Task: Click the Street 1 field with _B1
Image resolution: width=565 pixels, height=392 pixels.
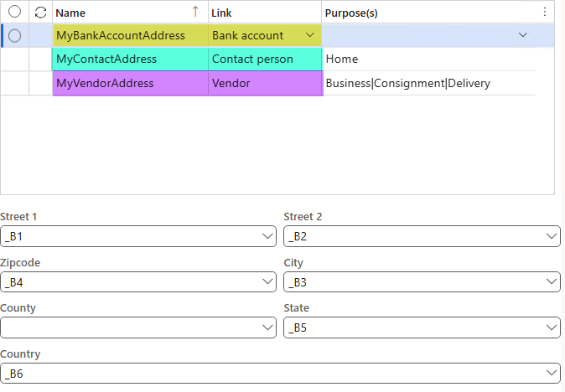Action: point(138,236)
